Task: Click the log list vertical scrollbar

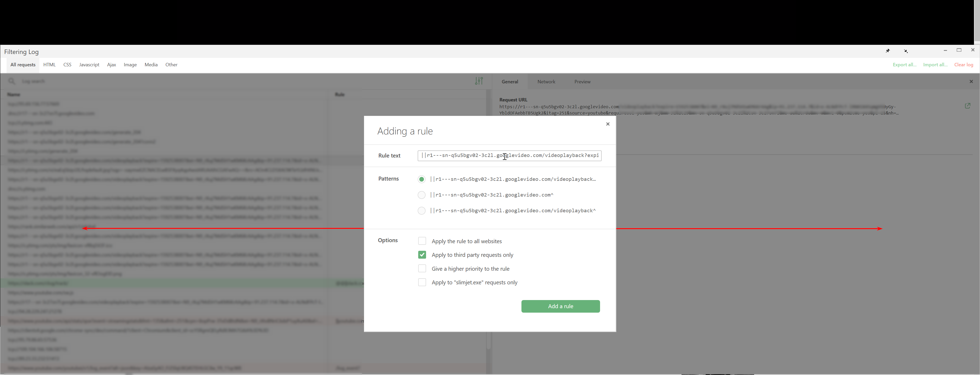Action: tap(488, 232)
